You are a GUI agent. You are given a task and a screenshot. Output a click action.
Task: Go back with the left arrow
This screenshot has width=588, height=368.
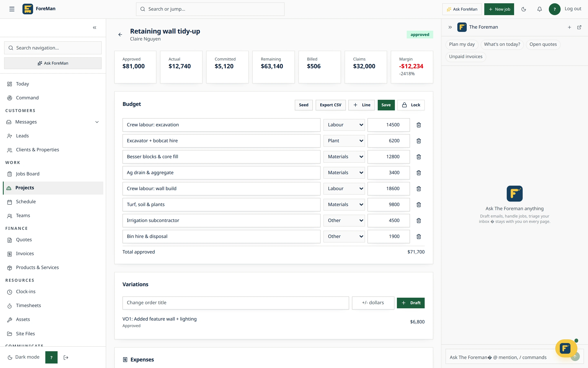[x=120, y=35]
